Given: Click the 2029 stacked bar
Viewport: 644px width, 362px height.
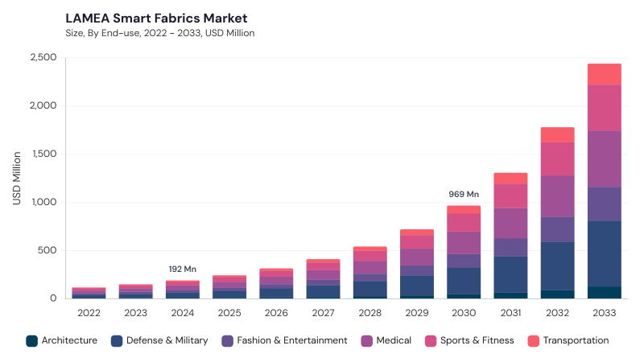Looking at the screenshot, I should click(417, 264).
